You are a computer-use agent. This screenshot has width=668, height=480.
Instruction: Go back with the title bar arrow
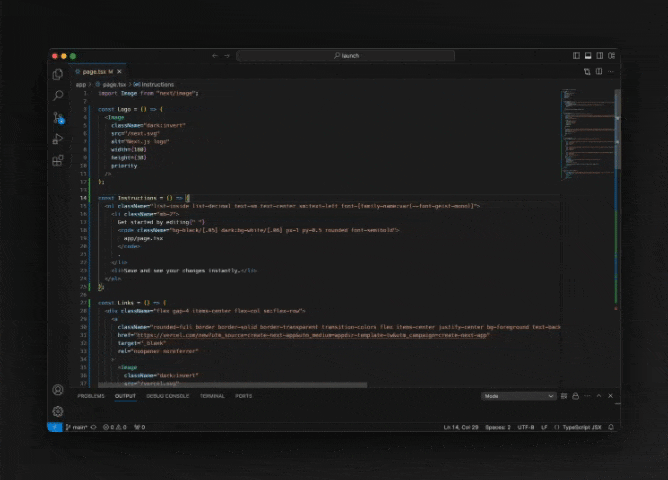pyautogui.click(x=215, y=56)
